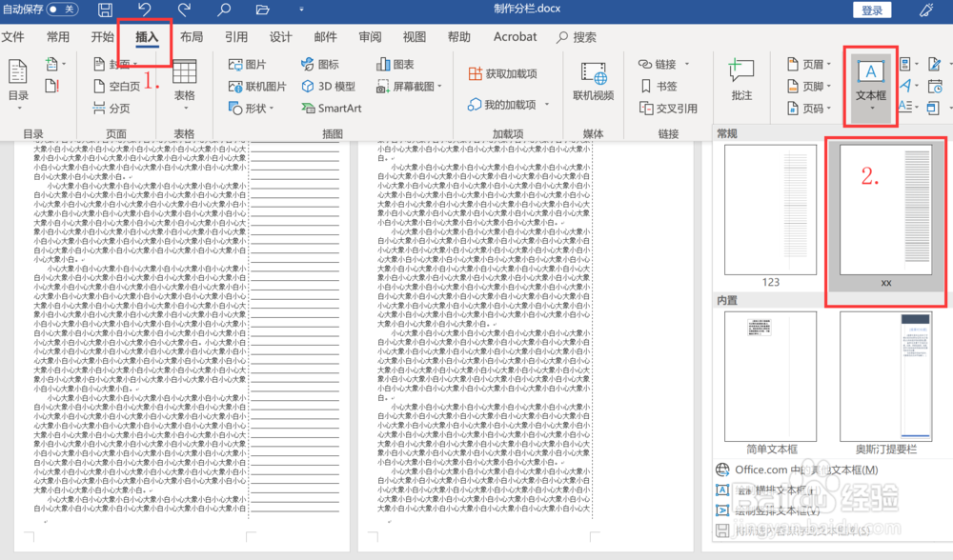
Task: Insert a 图片 picture
Action: pyautogui.click(x=248, y=65)
